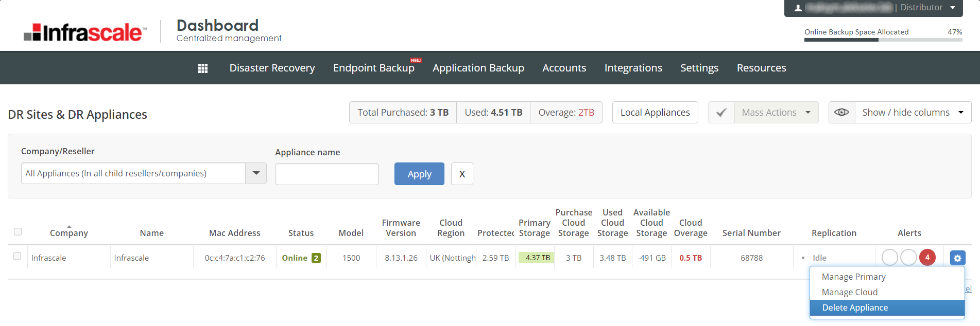Open the apps grid icon in navbar
The height and width of the screenshot is (326, 980).
[x=203, y=68]
